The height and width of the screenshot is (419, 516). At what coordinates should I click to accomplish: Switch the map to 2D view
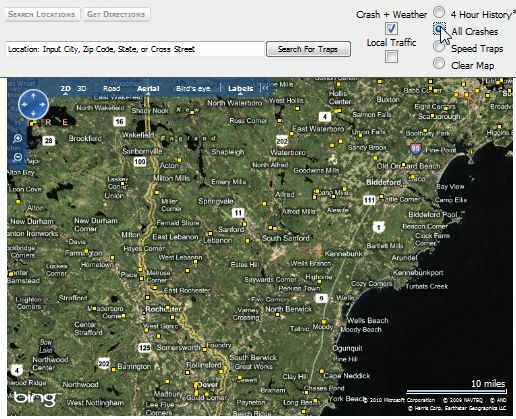pyautogui.click(x=65, y=88)
